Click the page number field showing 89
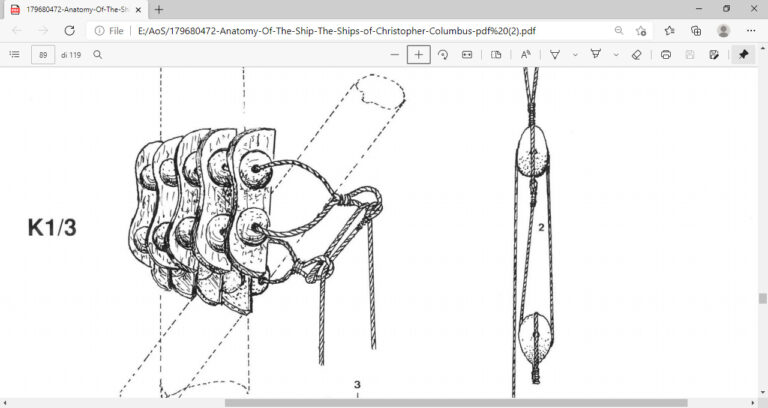Screen dimensions: 768x408 (43, 54)
